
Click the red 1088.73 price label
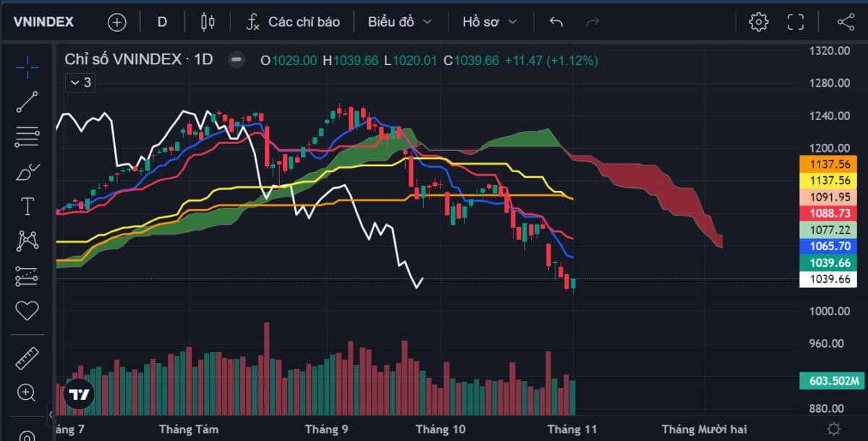pos(828,213)
